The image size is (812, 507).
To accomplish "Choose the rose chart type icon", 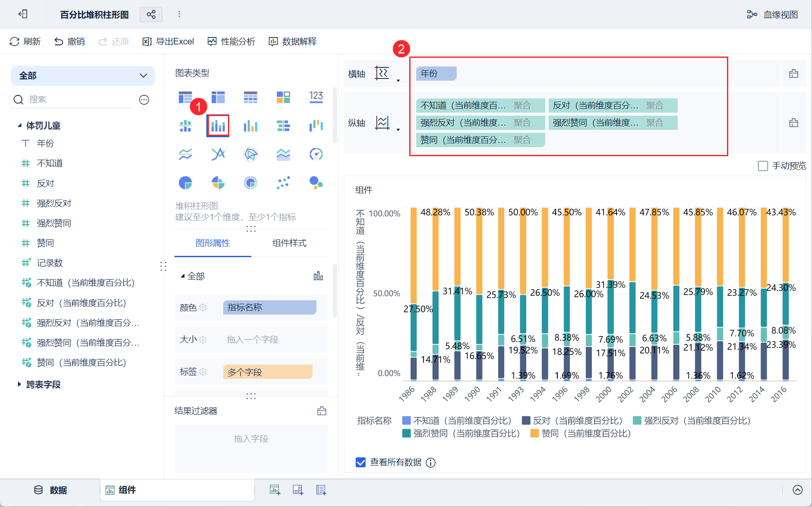I will point(218,183).
